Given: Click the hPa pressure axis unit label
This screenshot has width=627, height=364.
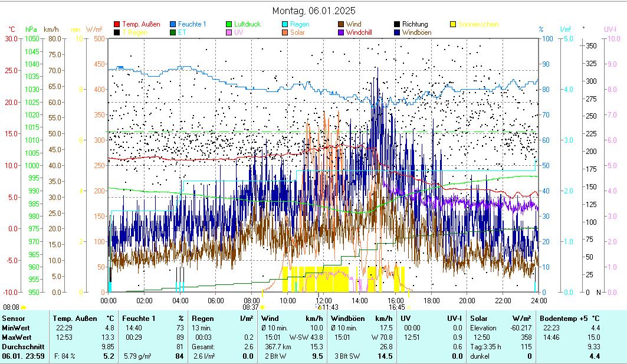Looking at the screenshot, I should tap(31, 29).
